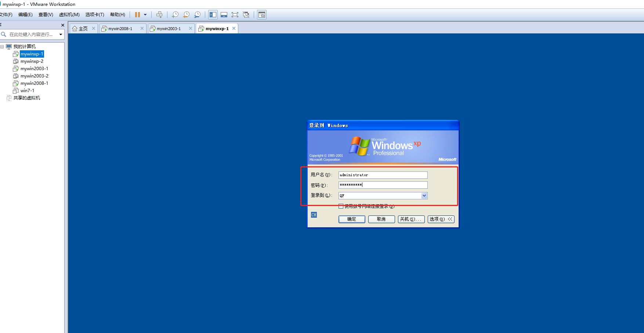The width and height of the screenshot is (644, 333).
Task: Click the 关机(S)... button
Action: 411,219
